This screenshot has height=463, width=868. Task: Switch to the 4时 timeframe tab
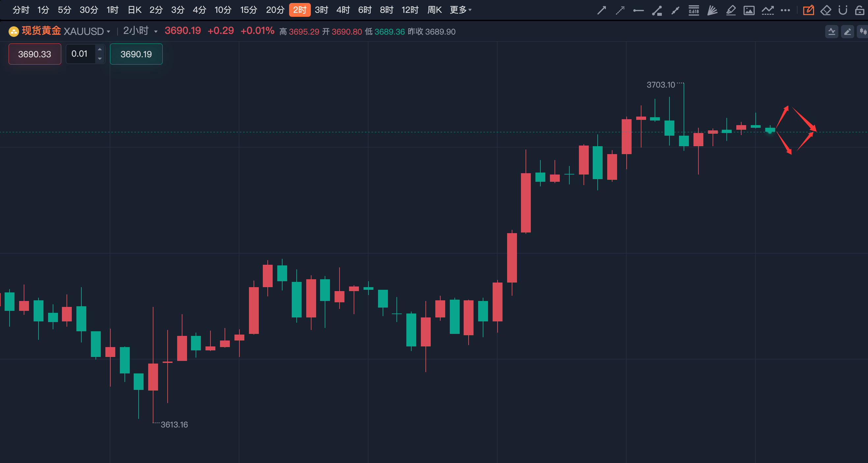coord(343,10)
